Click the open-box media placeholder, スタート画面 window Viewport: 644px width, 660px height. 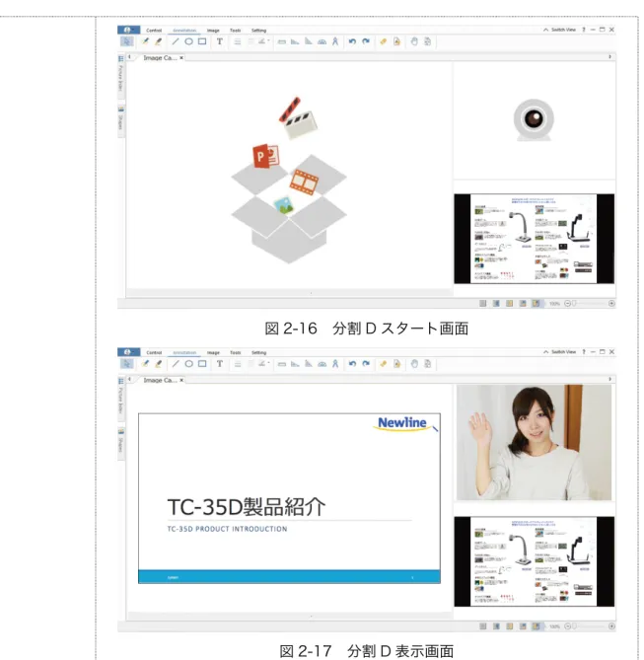[x=289, y=181]
